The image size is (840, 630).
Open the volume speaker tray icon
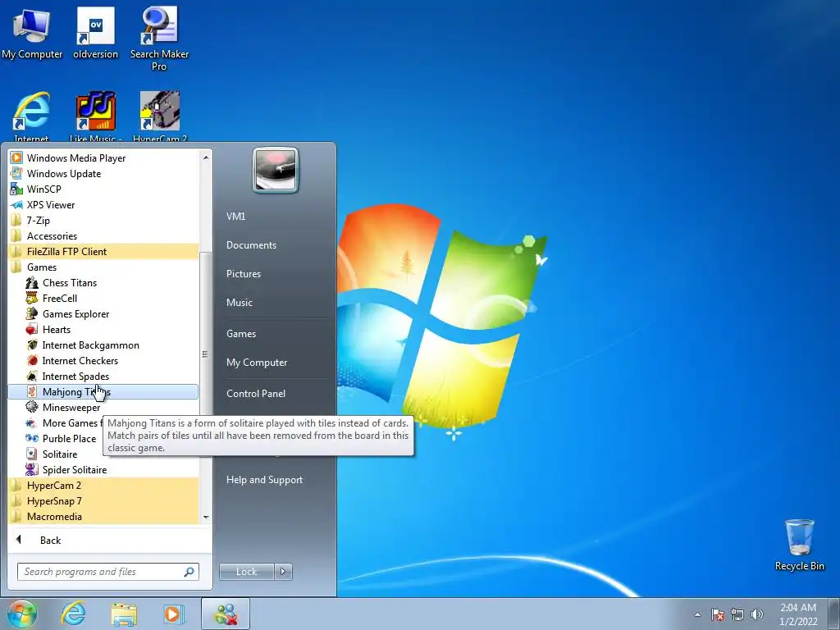(x=757, y=614)
